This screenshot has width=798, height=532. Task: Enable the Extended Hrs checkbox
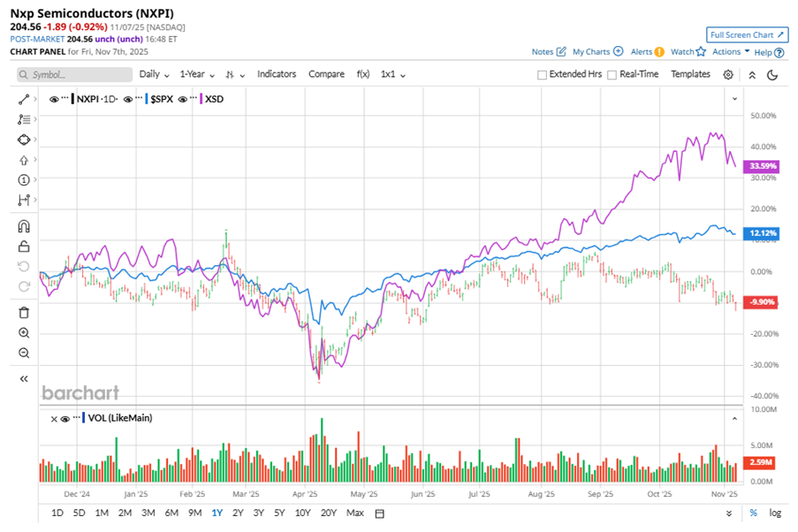[x=542, y=75]
